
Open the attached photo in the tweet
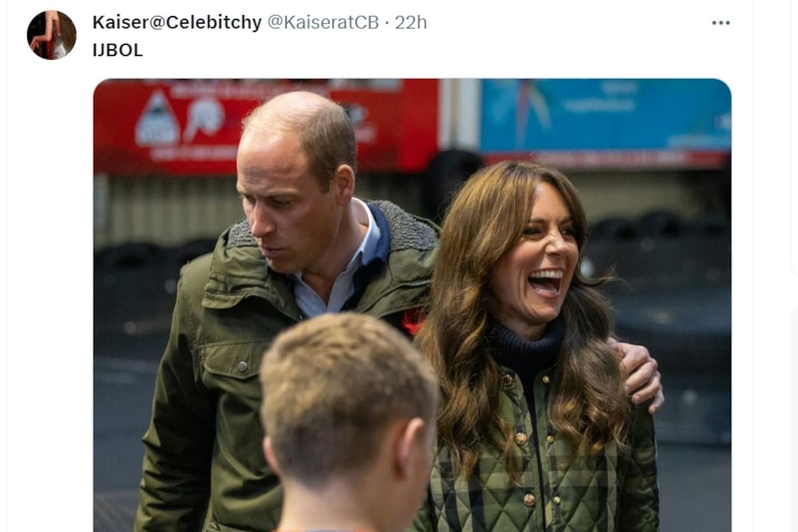click(412, 305)
